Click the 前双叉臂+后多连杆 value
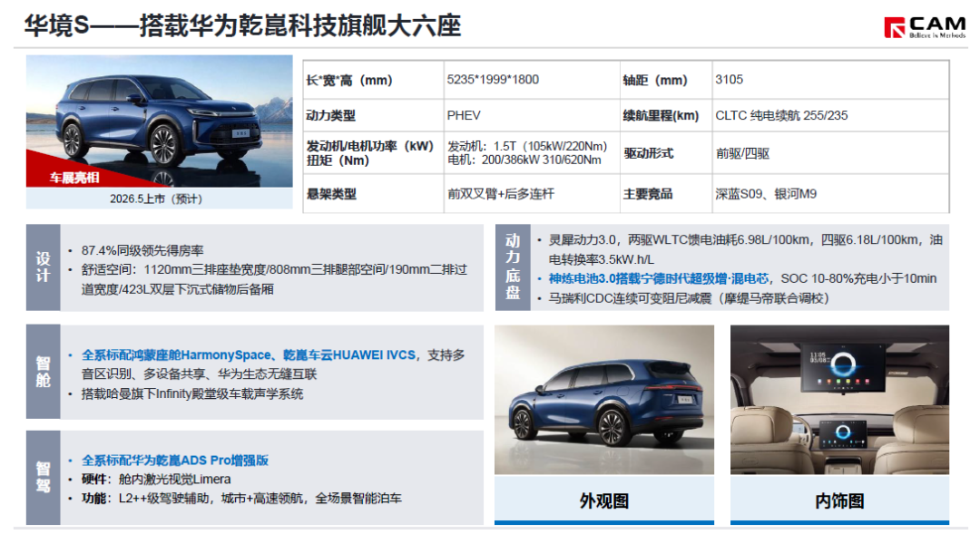 500,194
